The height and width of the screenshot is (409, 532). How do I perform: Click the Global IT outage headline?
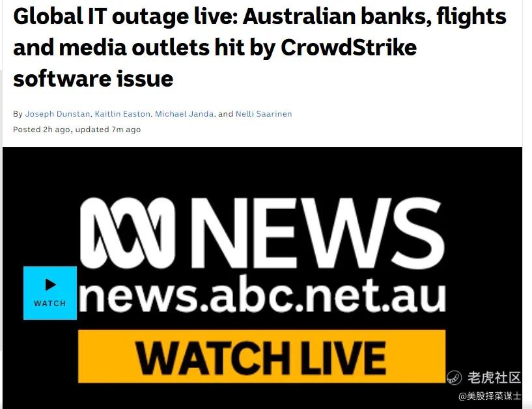coord(260,48)
